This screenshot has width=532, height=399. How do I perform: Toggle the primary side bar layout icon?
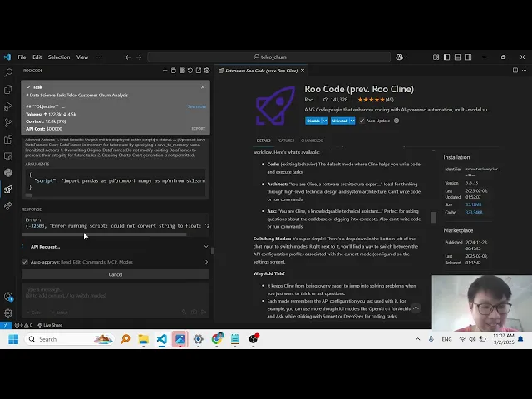(x=447, y=57)
